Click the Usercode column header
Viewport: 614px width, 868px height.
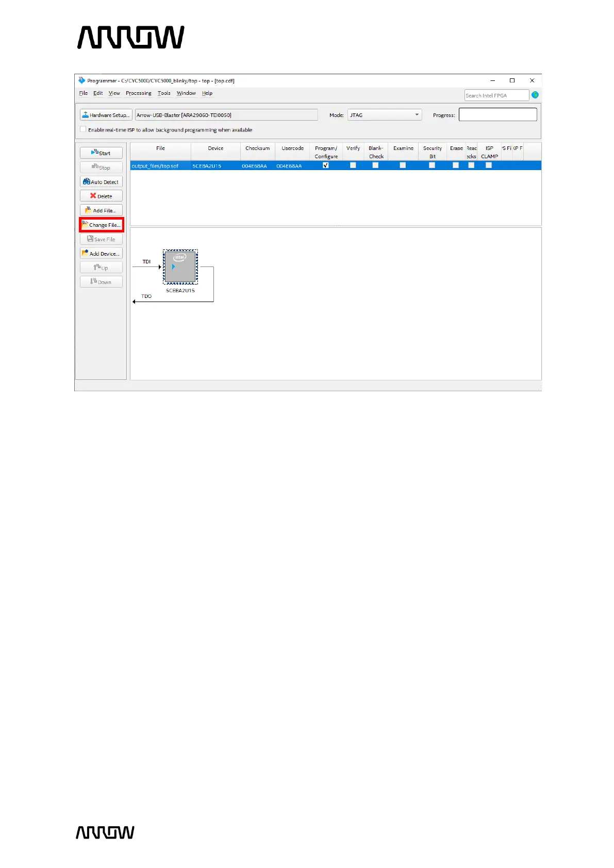(x=292, y=152)
